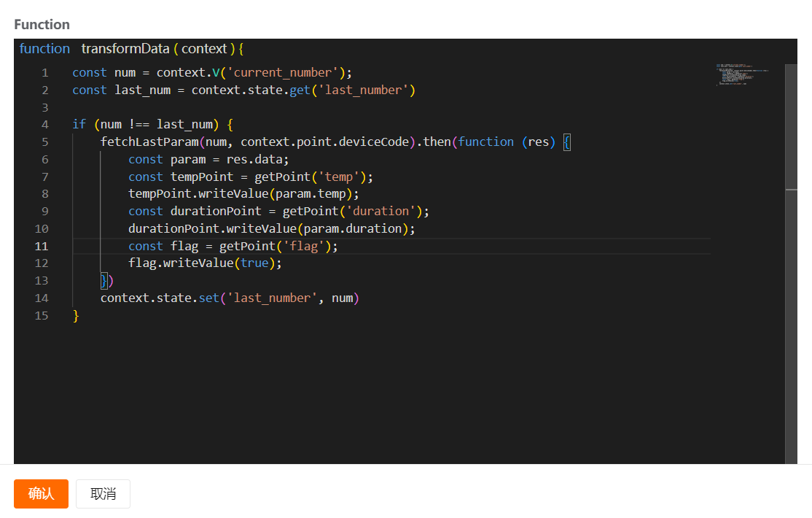Click line number 4 in the gutter
The image size is (812, 518).
point(45,125)
